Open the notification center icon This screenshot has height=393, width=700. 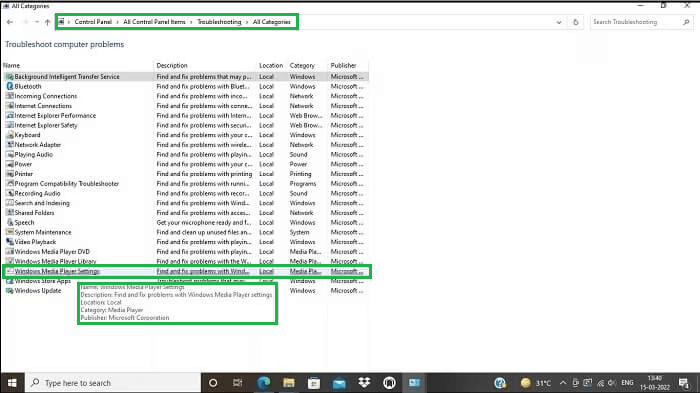684,383
